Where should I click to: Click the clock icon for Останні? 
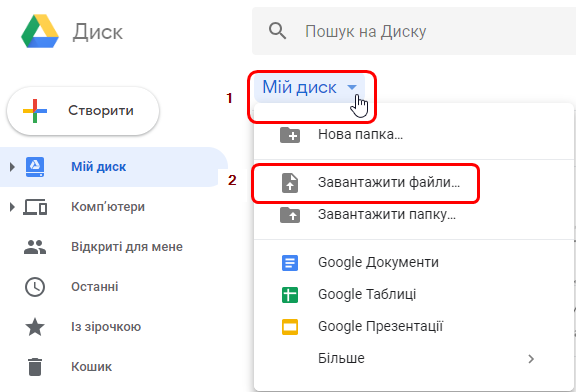(x=35, y=287)
